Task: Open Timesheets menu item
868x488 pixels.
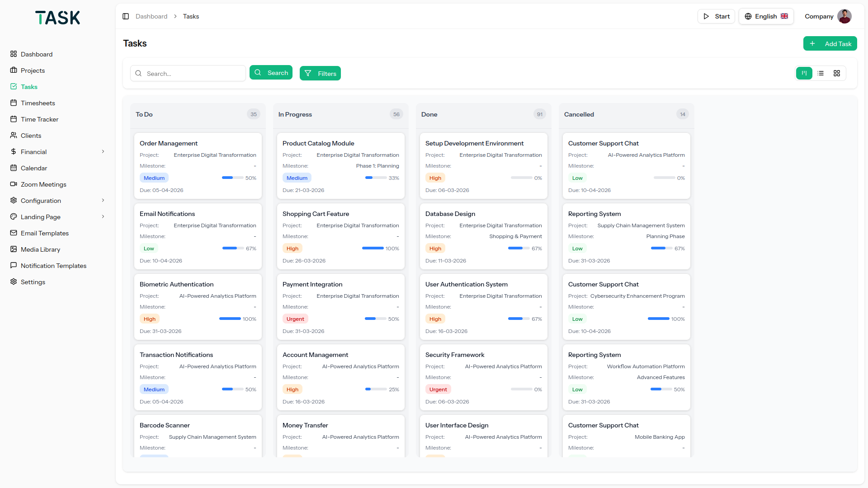Action: 38,103
